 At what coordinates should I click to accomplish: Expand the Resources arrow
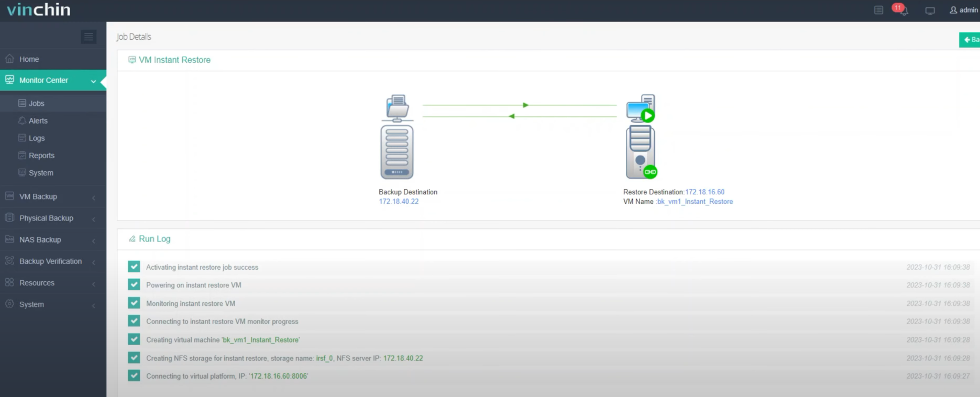(94, 284)
